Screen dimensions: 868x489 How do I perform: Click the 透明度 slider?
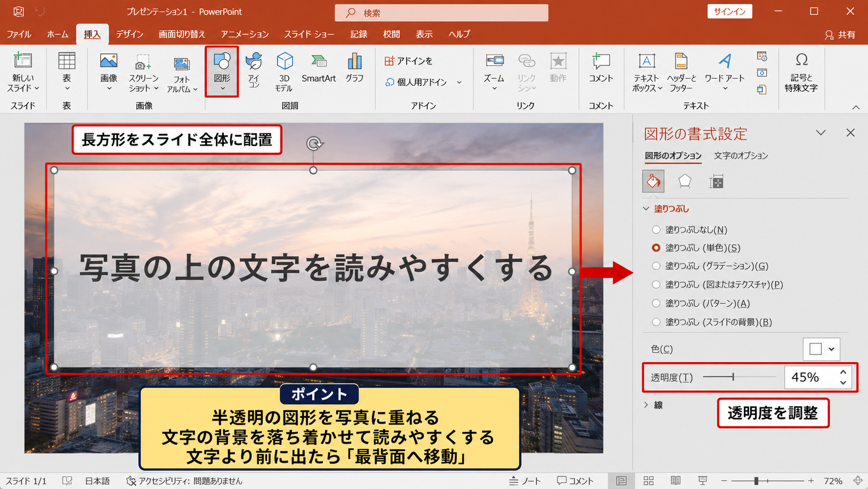pos(739,377)
